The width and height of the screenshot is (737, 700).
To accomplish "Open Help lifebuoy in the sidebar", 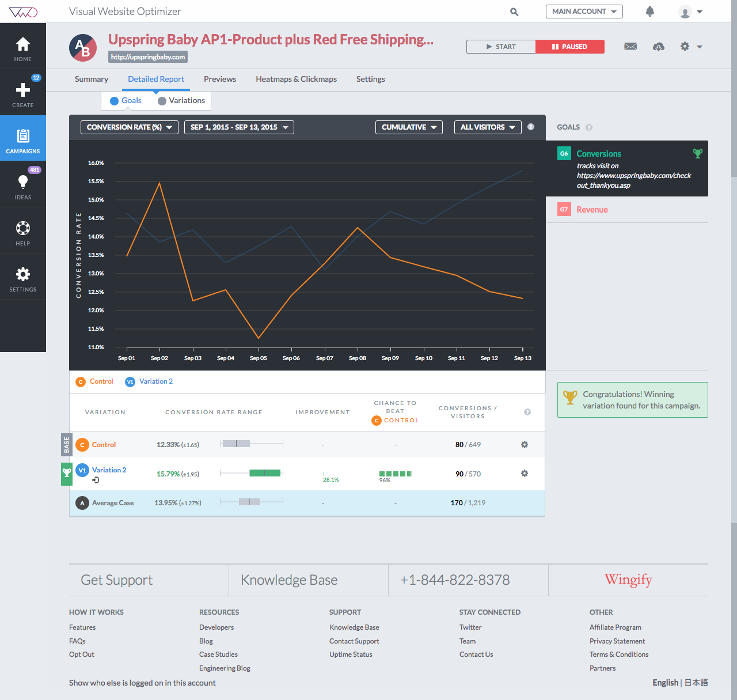I will pyautogui.click(x=23, y=230).
